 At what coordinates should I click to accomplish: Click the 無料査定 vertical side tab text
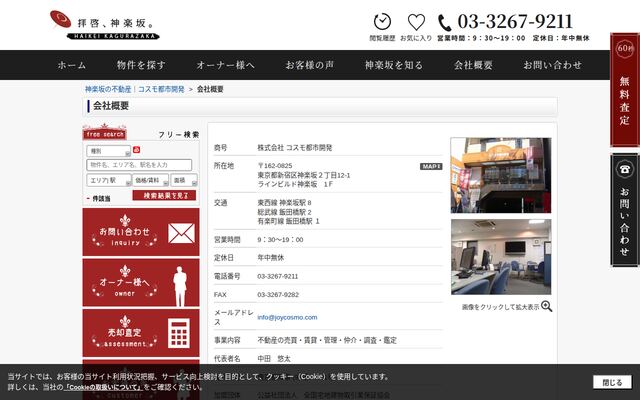(624, 100)
